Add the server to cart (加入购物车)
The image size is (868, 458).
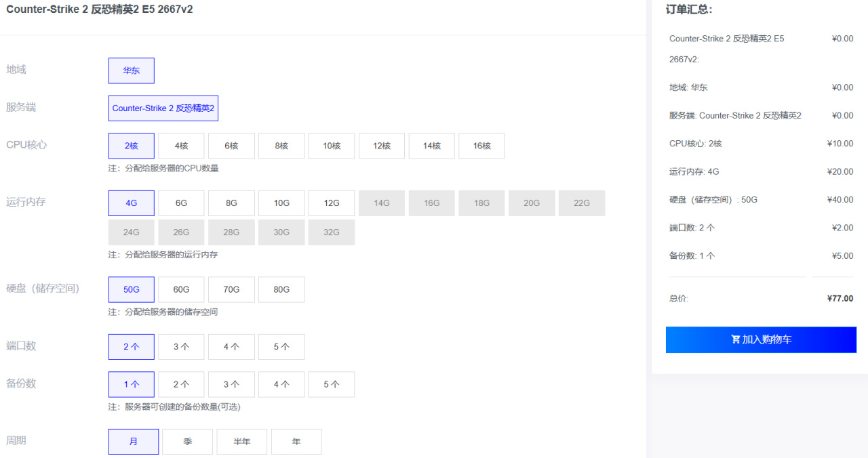(761, 339)
